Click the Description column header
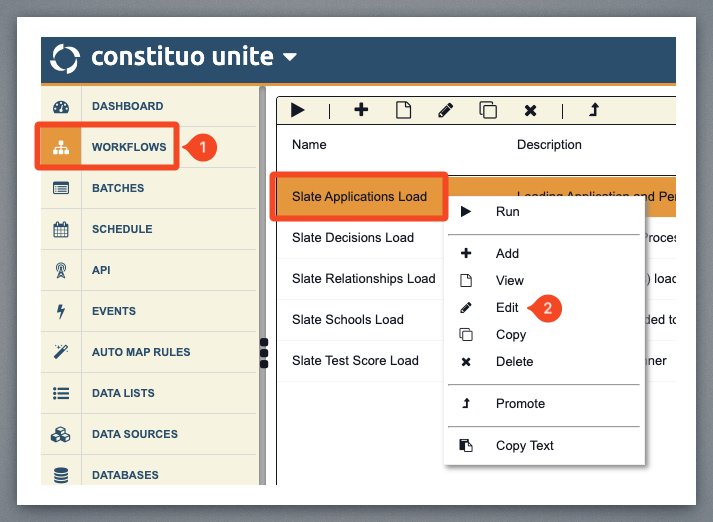 pyautogui.click(x=549, y=145)
